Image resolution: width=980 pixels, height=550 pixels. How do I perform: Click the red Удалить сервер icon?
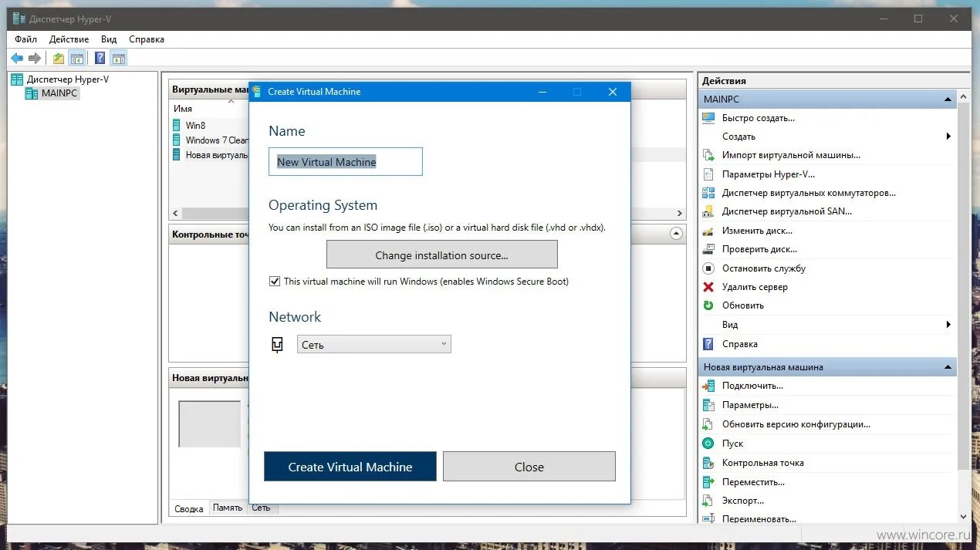[708, 287]
